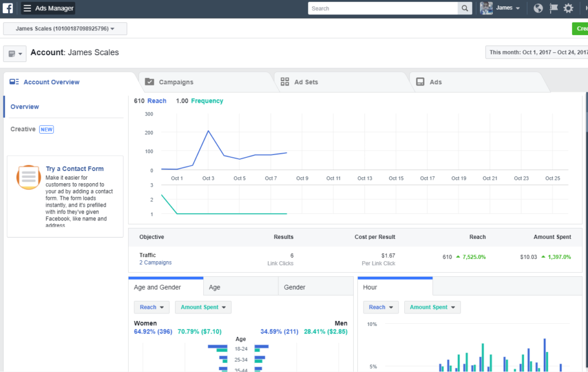Click into the Search field
Screen dimensions: 588x372
pos(383,8)
